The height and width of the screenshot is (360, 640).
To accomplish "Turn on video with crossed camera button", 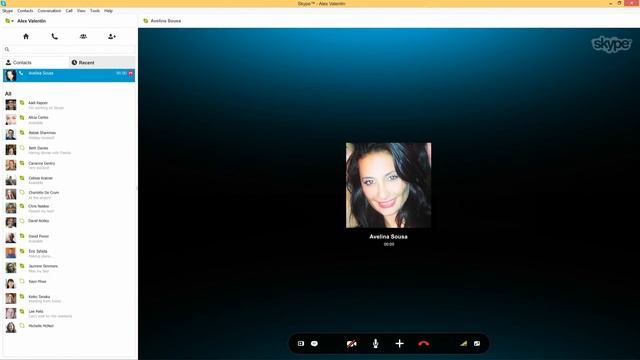I will click(351, 344).
